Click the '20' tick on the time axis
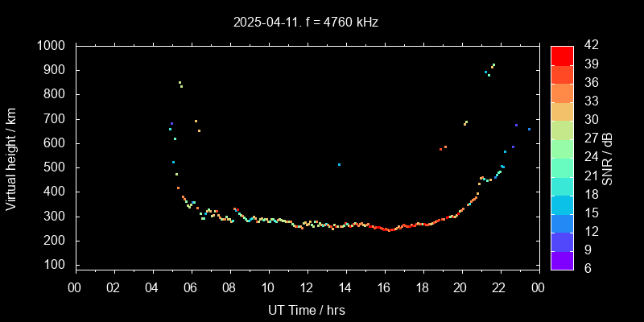The height and width of the screenshot is (322, 644). click(x=460, y=287)
